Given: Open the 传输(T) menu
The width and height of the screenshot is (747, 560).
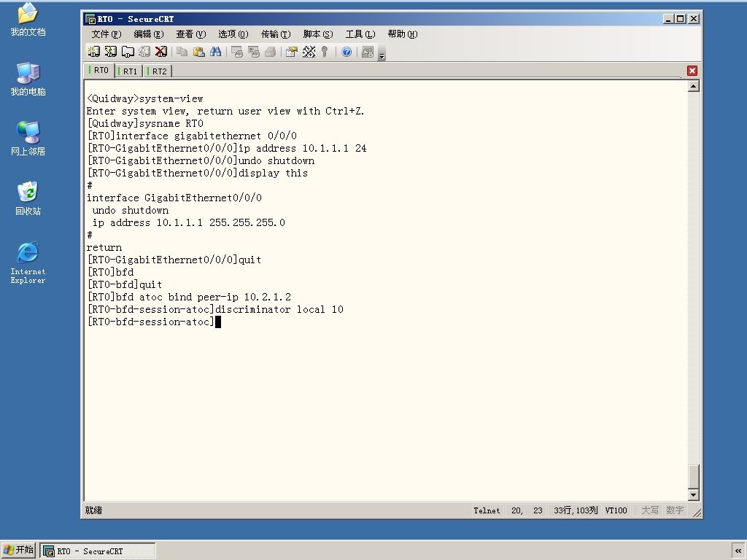Looking at the screenshot, I should [x=275, y=34].
